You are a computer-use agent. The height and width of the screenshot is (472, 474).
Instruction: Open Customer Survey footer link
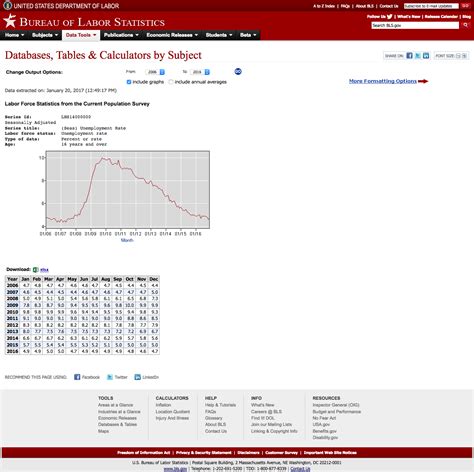pos(282,453)
